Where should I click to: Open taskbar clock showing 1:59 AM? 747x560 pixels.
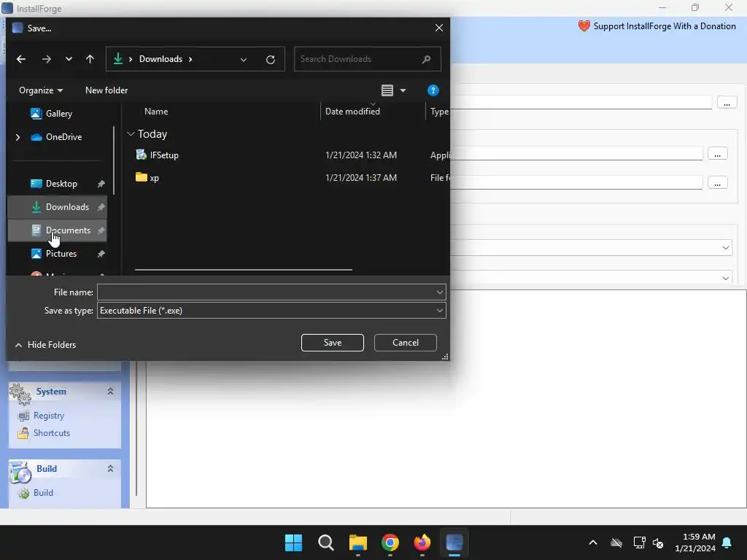pyautogui.click(x=695, y=542)
